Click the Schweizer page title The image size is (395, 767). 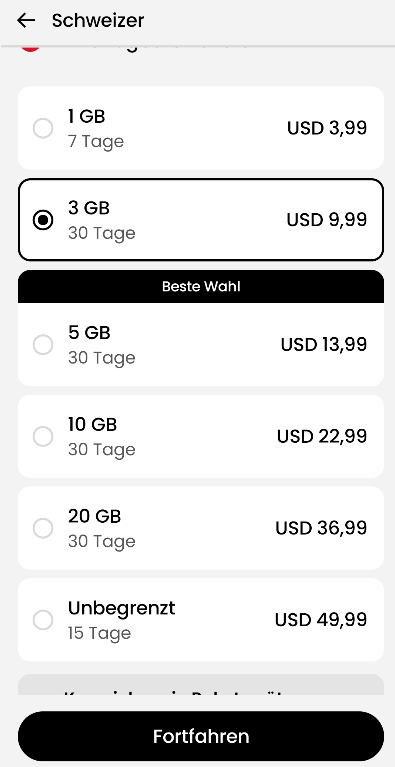pyautogui.click(x=98, y=21)
